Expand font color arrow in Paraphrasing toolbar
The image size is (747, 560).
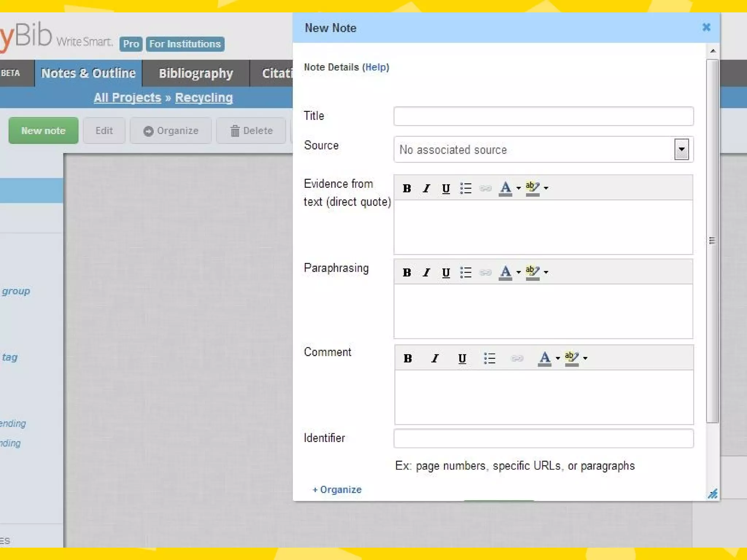tap(518, 272)
